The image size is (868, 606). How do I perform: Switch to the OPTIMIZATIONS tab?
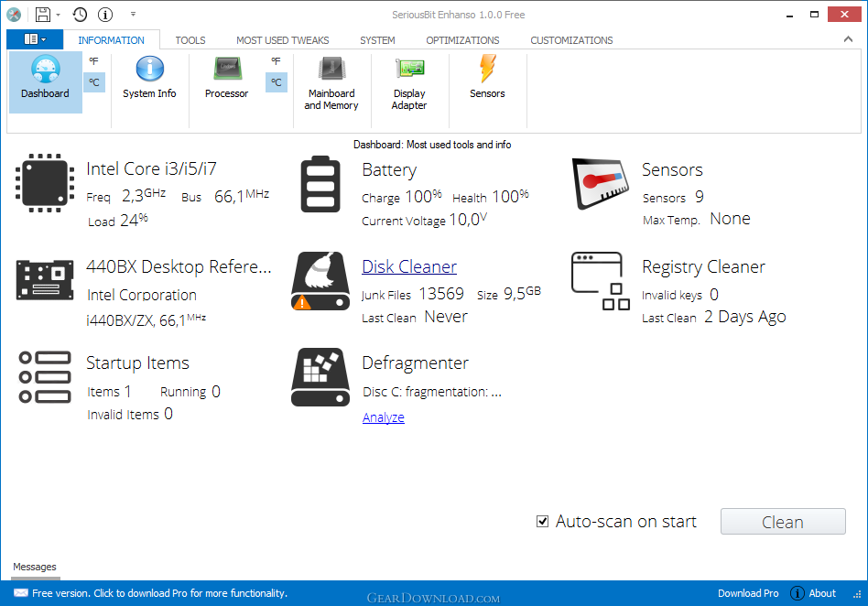tap(462, 40)
